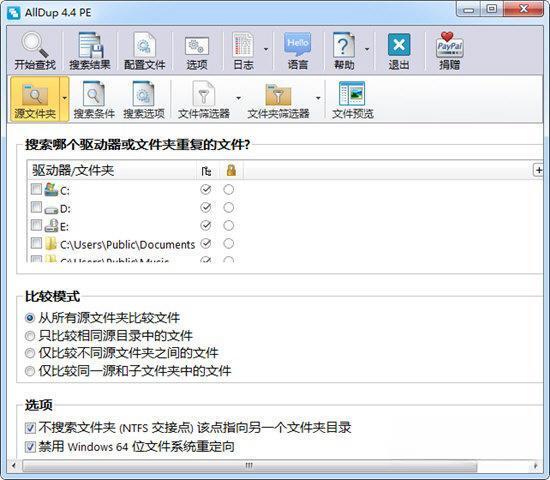Expand the 源文件夹 dropdown arrow
Screen dimensions: 550x480
(65, 98)
